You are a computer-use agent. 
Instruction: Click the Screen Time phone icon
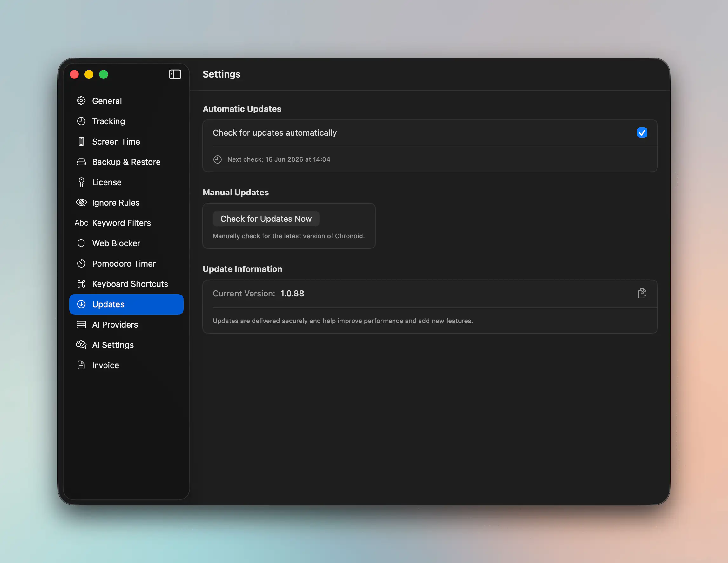[81, 141]
